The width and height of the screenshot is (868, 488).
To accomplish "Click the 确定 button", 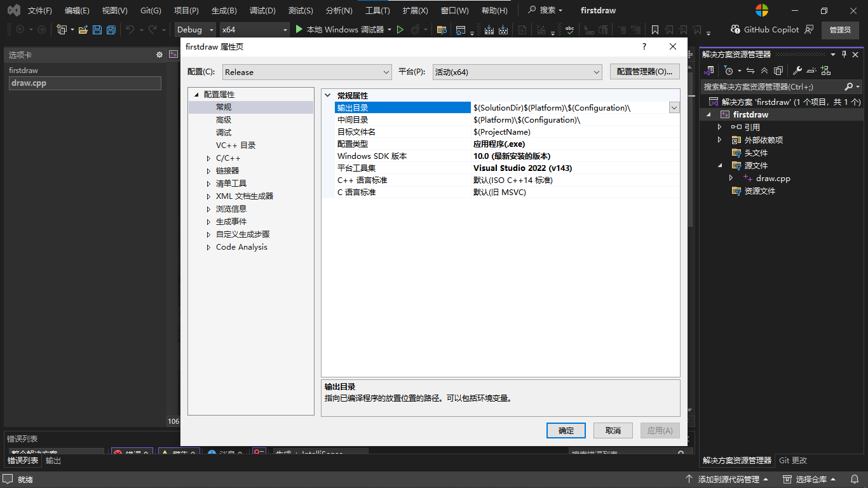I will pos(565,430).
